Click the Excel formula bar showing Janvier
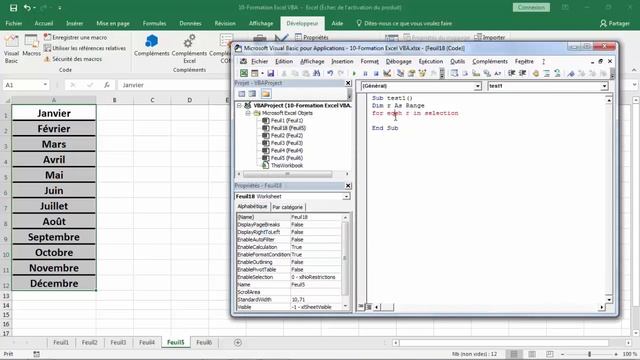 [x=173, y=85]
